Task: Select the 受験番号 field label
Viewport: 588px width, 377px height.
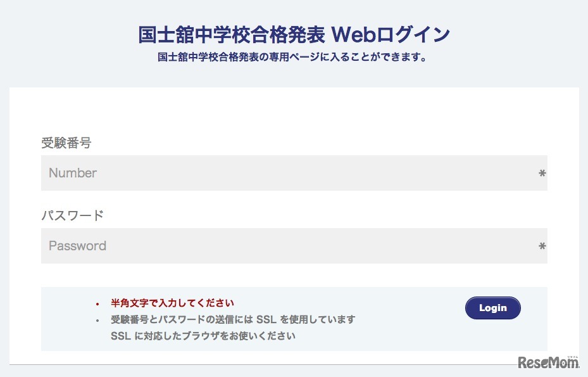Action: (66, 143)
